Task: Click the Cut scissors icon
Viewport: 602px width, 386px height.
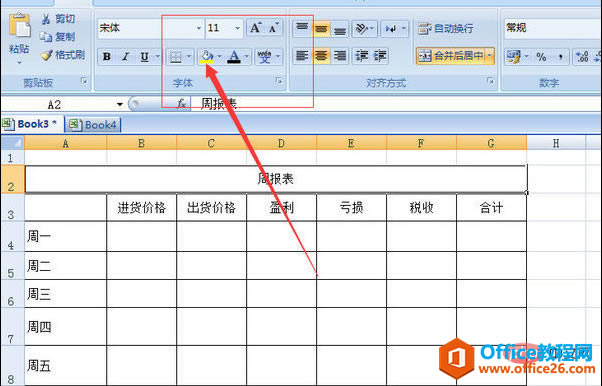Action: pyautogui.click(x=46, y=19)
